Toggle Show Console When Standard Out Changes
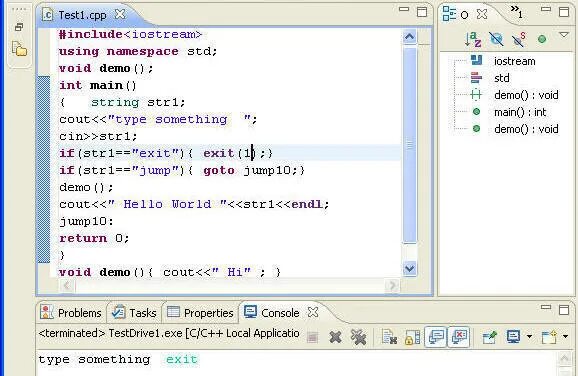Screen dimensions: 578x376 pyautogui.click(x=436, y=337)
